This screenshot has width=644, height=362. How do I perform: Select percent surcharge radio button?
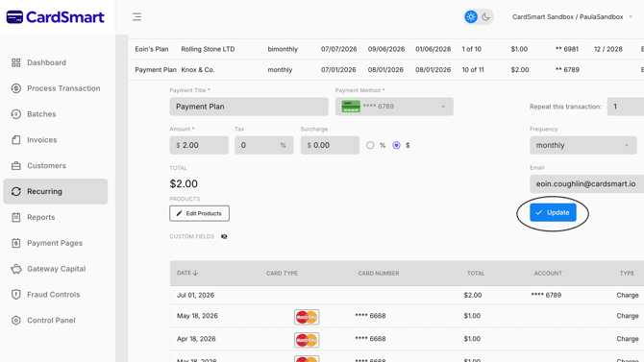pyautogui.click(x=370, y=145)
